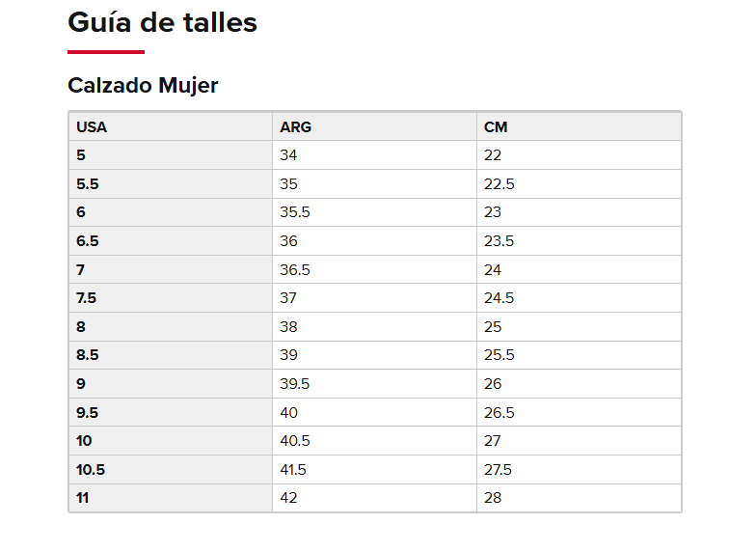Select the USA column header
Image resolution: width=756 pixels, height=552 pixels.
click(x=171, y=127)
